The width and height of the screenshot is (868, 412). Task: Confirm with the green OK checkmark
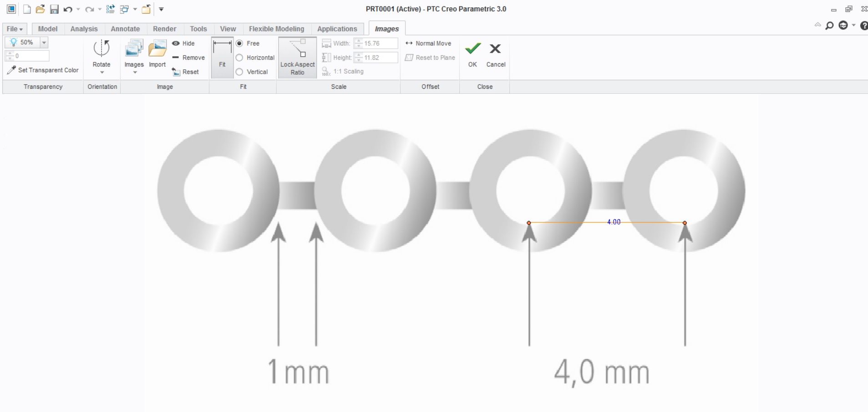click(473, 48)
